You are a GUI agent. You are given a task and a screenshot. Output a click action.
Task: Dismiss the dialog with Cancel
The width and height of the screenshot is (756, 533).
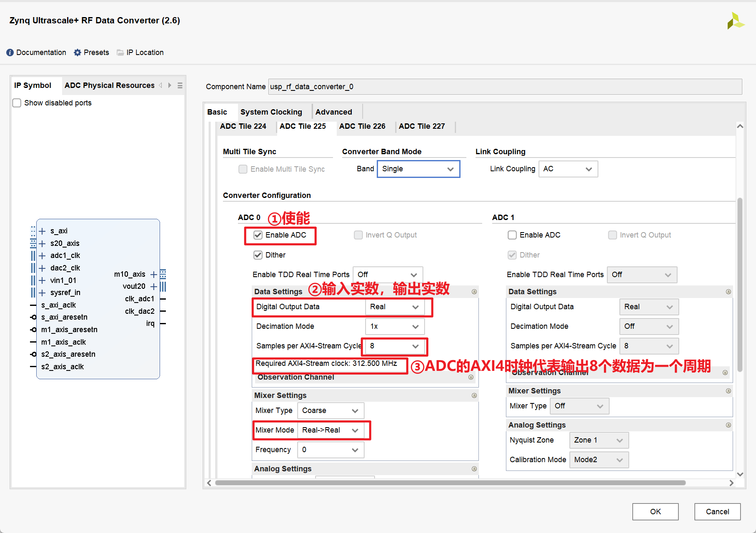point(717,512)
